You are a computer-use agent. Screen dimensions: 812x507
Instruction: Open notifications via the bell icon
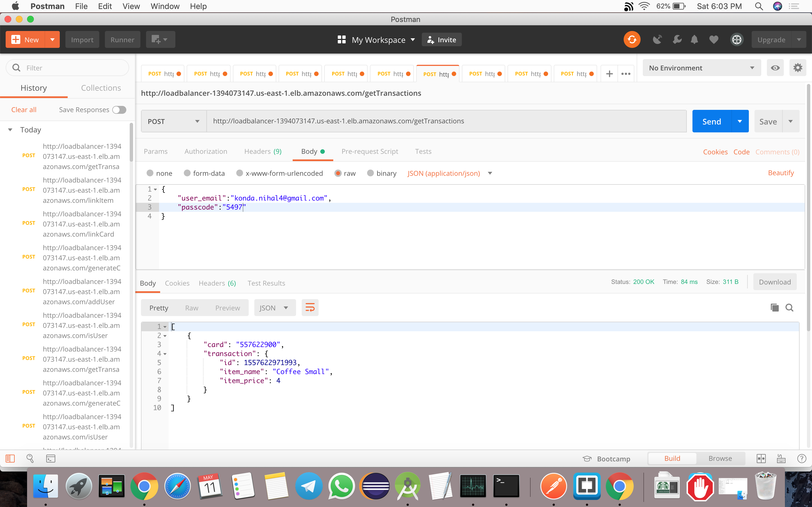[x=694, y=39]
